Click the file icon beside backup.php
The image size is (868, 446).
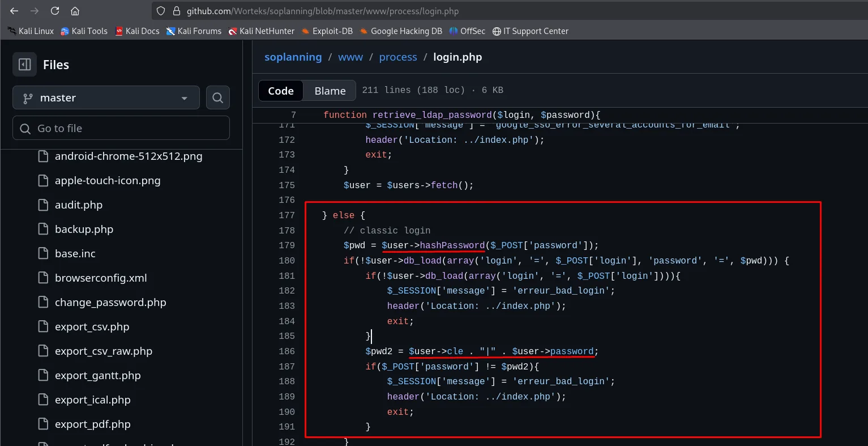43,229
